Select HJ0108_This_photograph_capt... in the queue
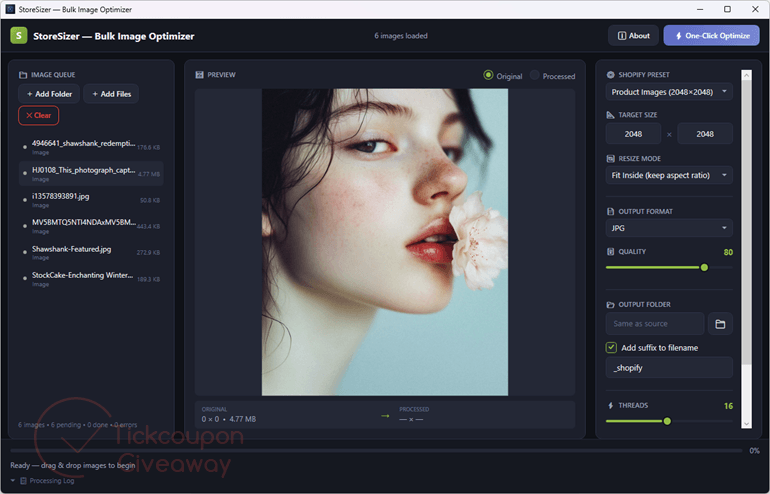The image size is (770, 494). tap(91, 173)
